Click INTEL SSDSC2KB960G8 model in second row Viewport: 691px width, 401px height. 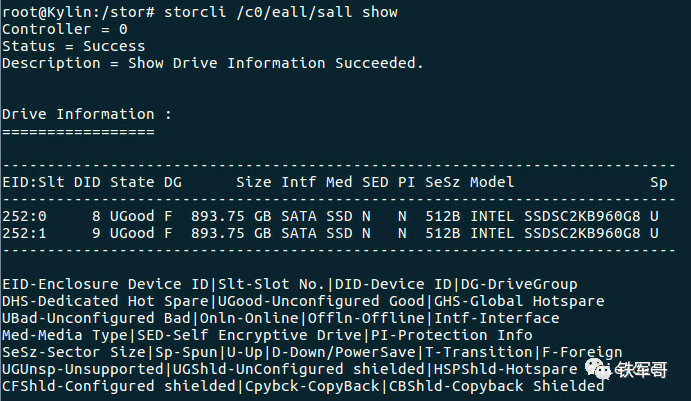[x=555, y=233]
